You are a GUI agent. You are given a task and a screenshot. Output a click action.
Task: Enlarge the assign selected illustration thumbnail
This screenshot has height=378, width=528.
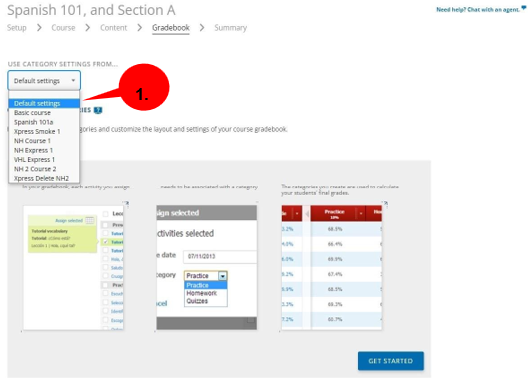[207, 268]
